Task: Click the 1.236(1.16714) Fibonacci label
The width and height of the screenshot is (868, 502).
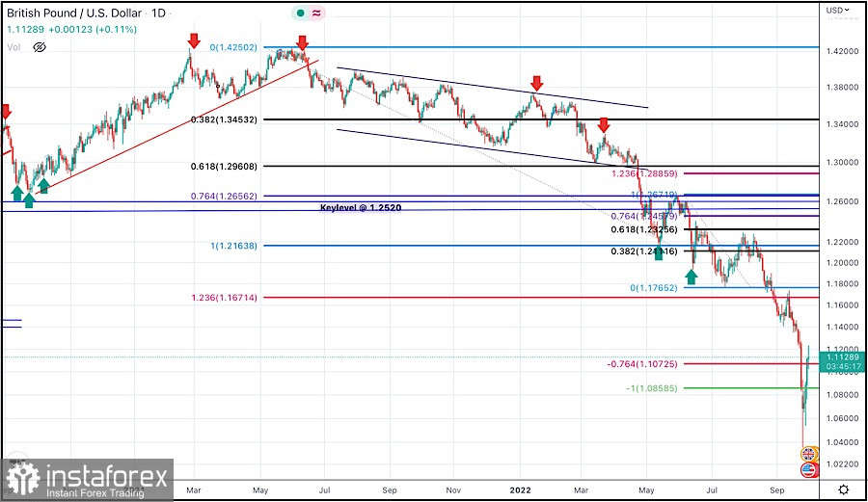Action: coord(224,298)
